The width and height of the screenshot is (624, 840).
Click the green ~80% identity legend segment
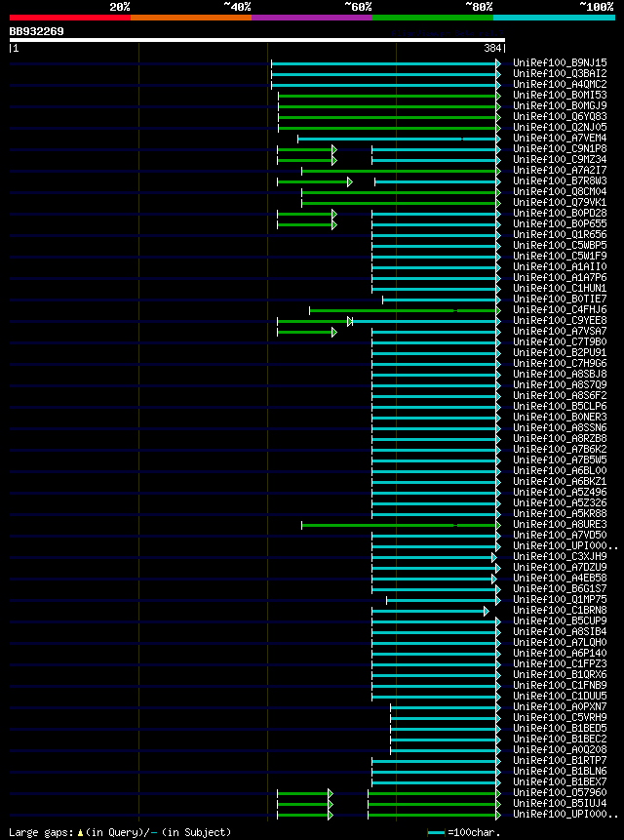[433, 18]
